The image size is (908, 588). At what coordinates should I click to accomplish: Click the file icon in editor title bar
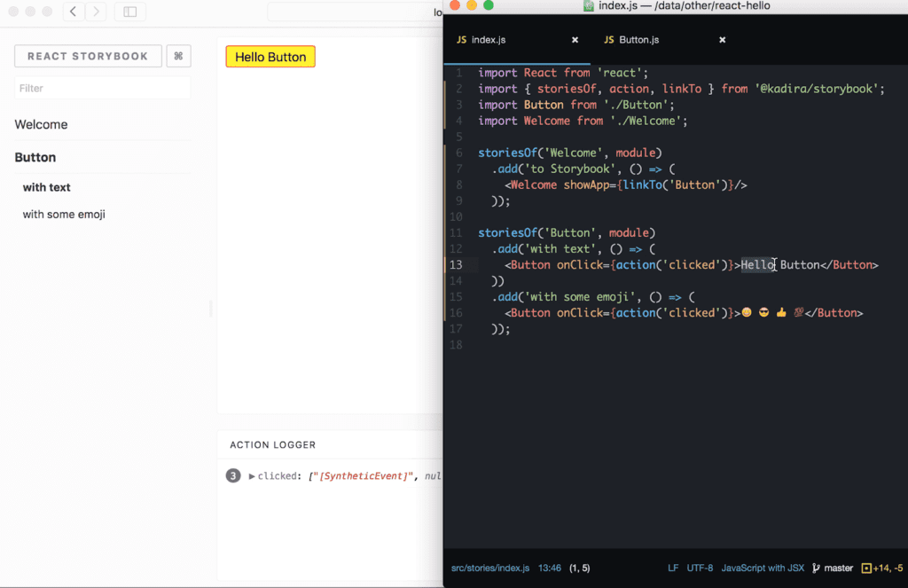click(589, 6)
